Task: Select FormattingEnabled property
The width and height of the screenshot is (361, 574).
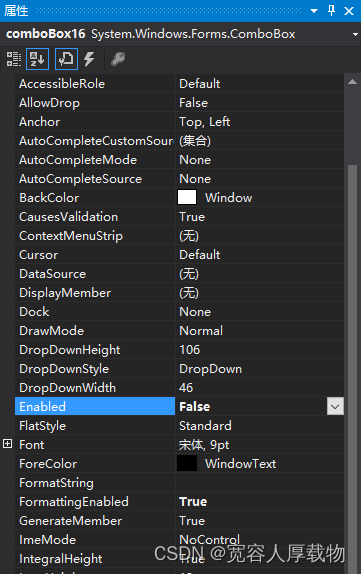Action: pos(74,502)
